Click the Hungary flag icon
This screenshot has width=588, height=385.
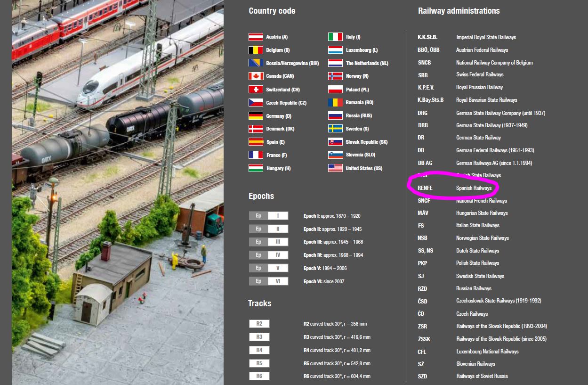point(256,168)
